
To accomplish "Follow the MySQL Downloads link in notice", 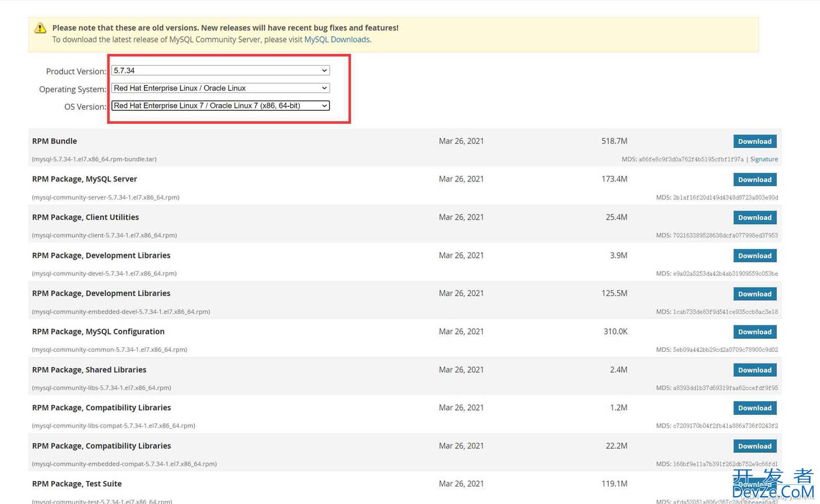I will [x=337, y=39].
